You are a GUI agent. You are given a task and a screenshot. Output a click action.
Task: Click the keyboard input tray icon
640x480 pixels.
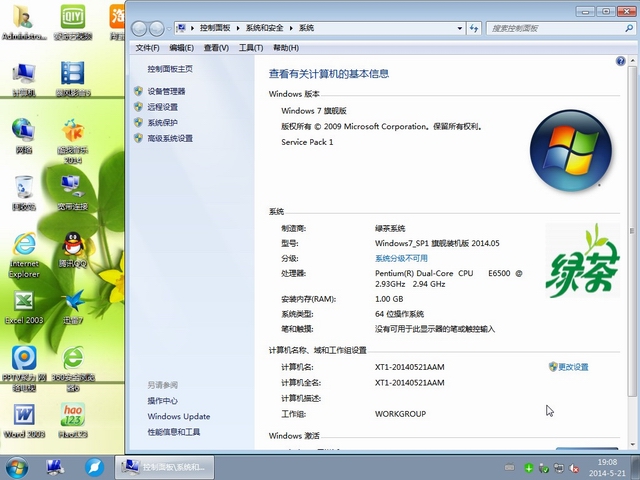pos(509,467)
